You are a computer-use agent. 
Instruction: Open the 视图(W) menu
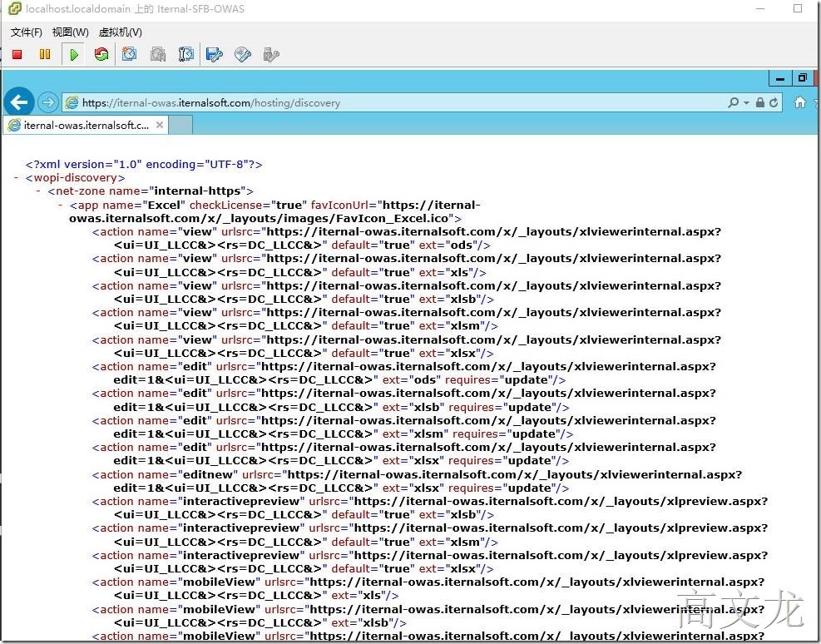[x=70, y=32]
